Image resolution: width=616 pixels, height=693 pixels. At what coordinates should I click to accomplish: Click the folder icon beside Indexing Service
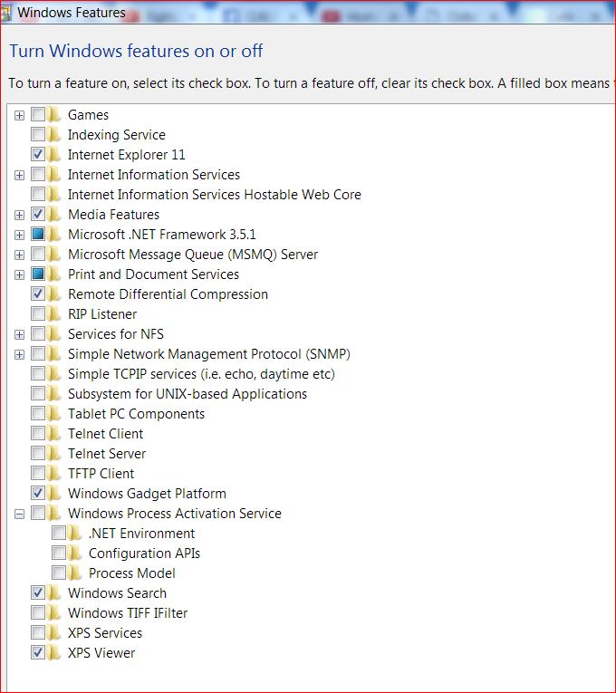tap(54, 134)
